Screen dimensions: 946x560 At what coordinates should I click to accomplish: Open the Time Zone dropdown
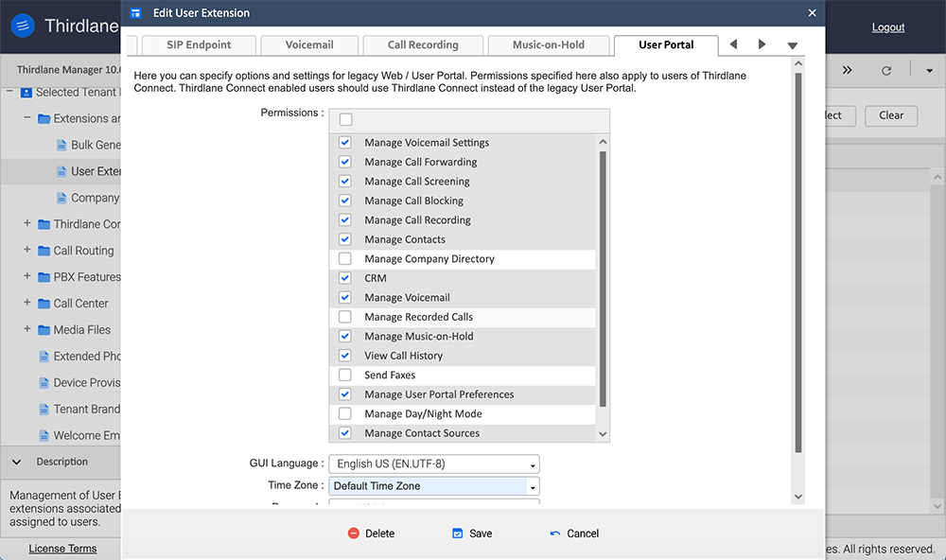point(531,485)
